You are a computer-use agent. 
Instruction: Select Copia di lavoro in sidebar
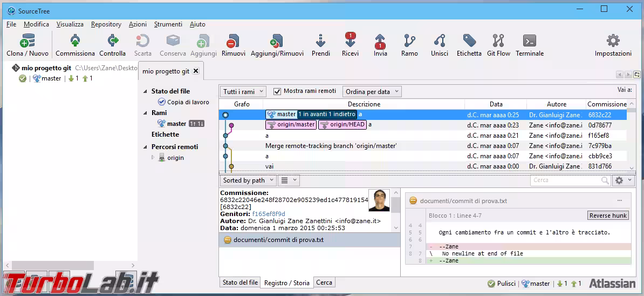(x=188, y=102)
